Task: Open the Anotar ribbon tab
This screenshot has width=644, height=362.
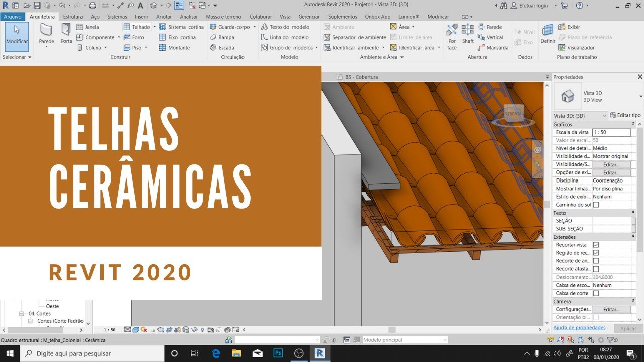Action: click(164, 17)
